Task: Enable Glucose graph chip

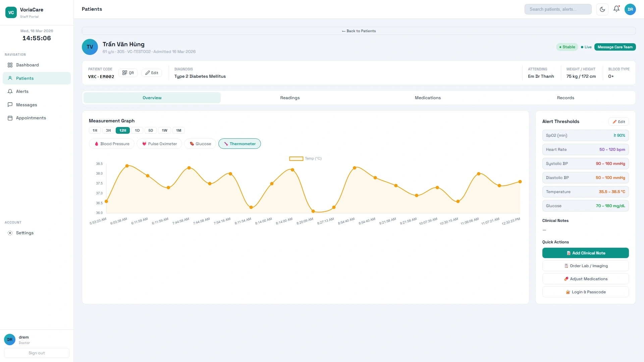Action: [x=200, y=144]
